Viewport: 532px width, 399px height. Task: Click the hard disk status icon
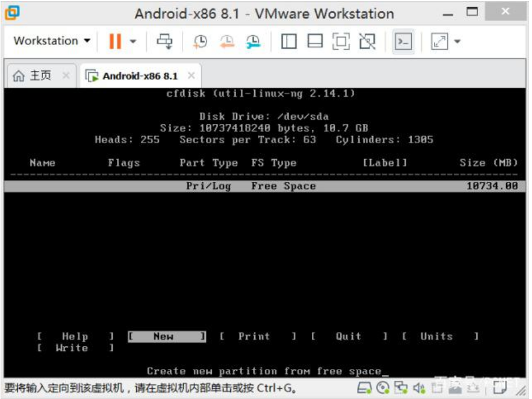pyautogui.click(x=365, y=387)
